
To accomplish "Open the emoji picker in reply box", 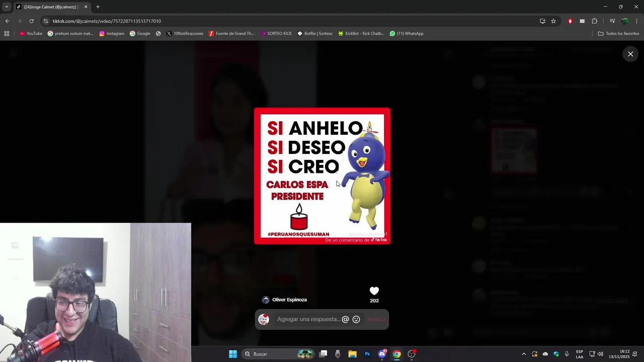I will [356, 319].
